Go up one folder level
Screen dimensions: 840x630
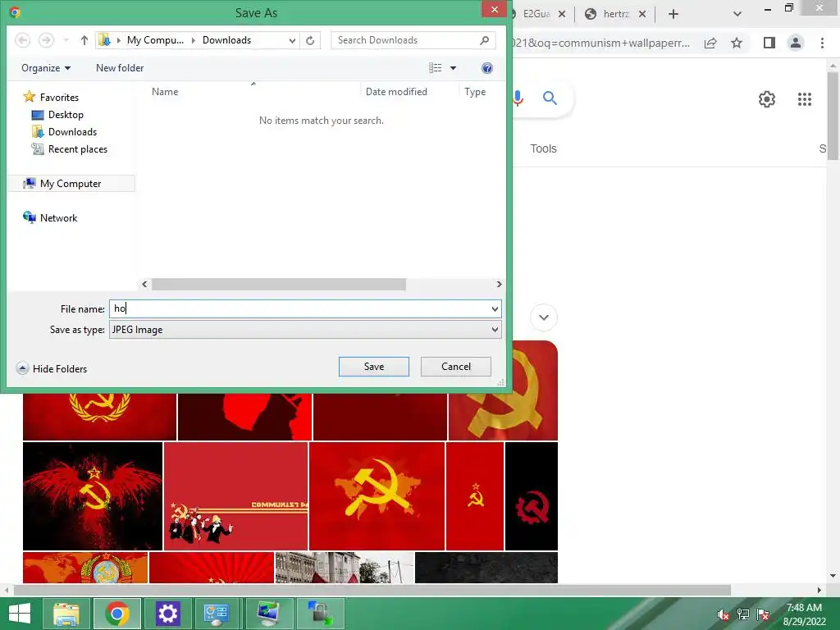point(84,40)
